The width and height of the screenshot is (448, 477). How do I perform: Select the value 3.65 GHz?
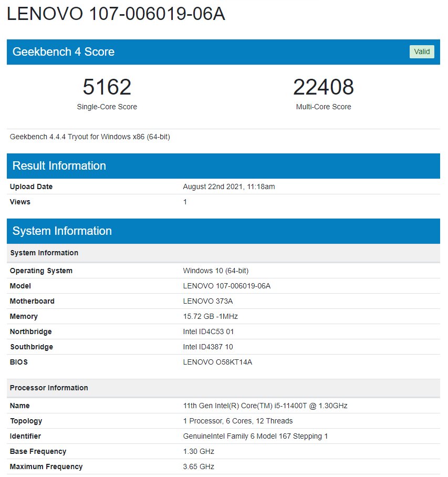point(199,466)
